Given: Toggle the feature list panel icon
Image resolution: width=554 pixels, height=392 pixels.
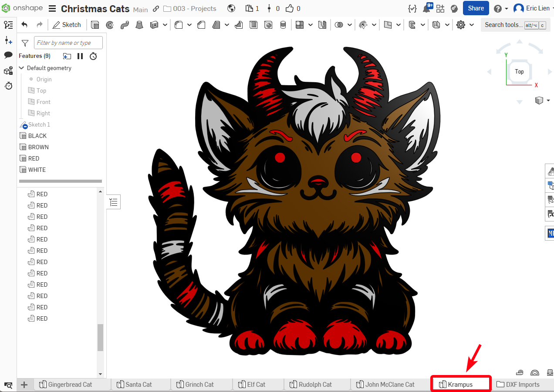Looking at the screenshot, I should (8, 25).
